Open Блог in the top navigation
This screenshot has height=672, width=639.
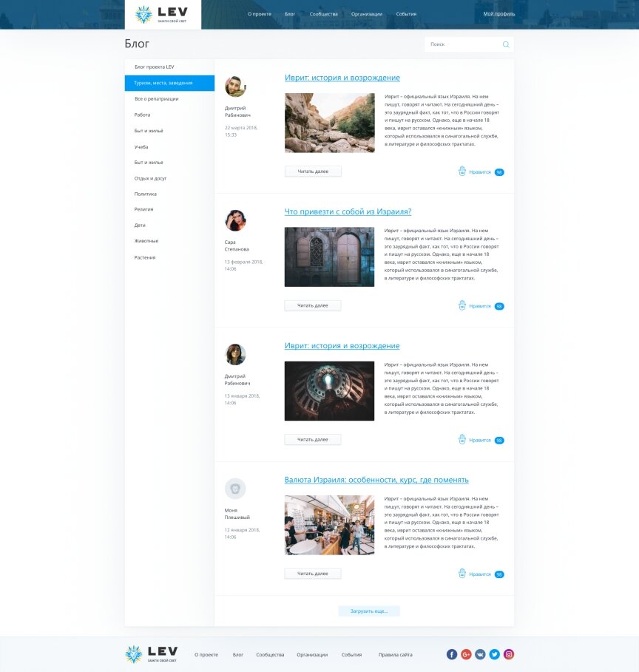[x=290, y=14]
